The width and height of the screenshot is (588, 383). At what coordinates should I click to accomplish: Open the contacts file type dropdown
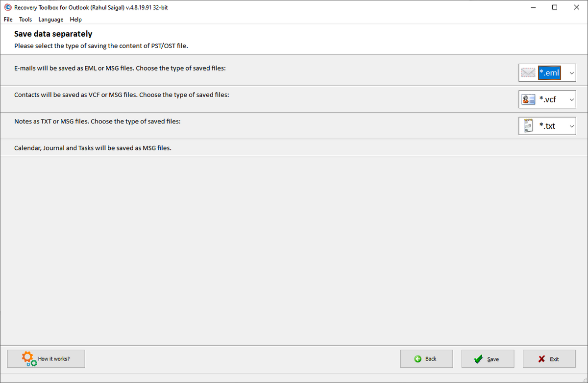(571, 99)
